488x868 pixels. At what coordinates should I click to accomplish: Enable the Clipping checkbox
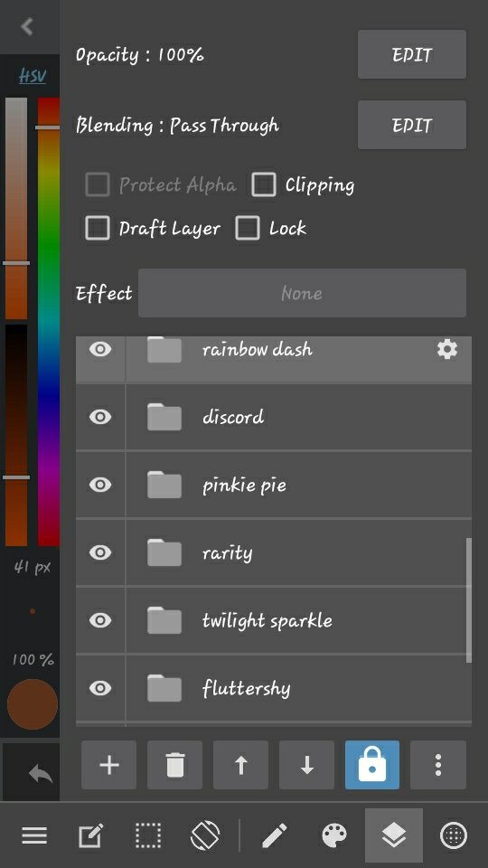click(x=263, y=184)
